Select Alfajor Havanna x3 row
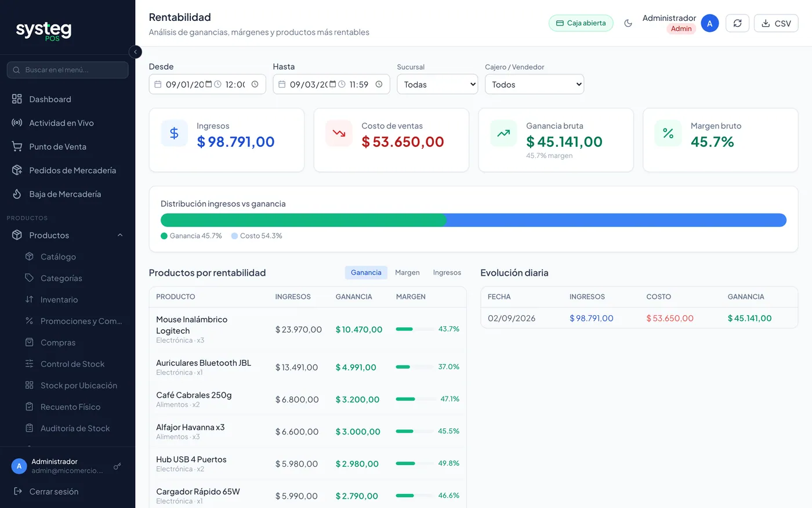This screenshot has height=508, width=812. click(x=307, y=431)
